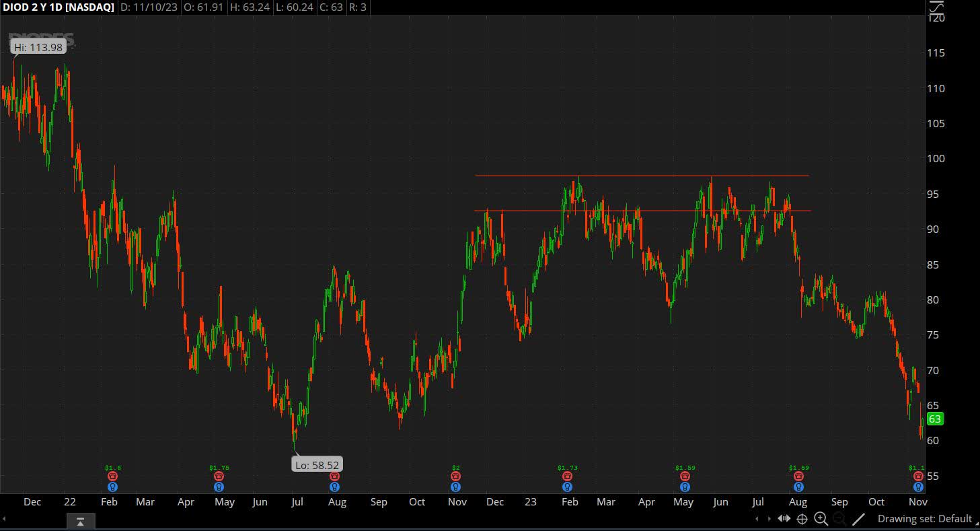980x531 pixels.
Task: Click the 22 year label on time axis
Action: click(x=70, y=502)
